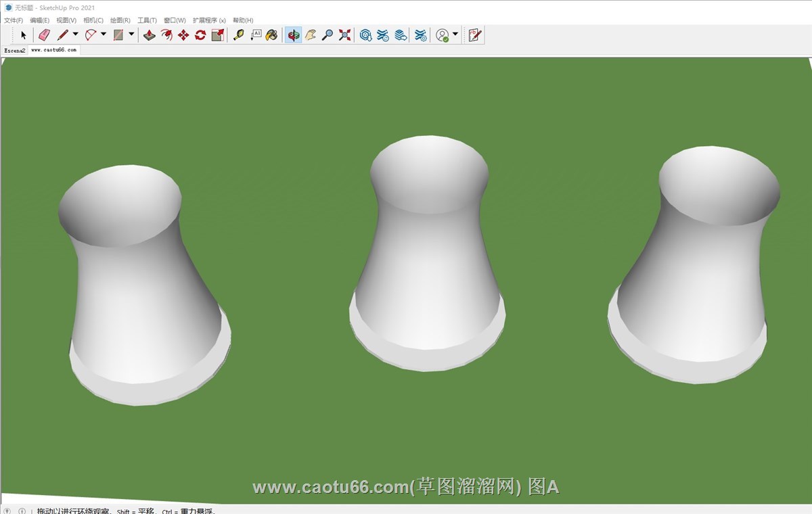
Task: Click the geolocation status bar icon
Action: 8,511
